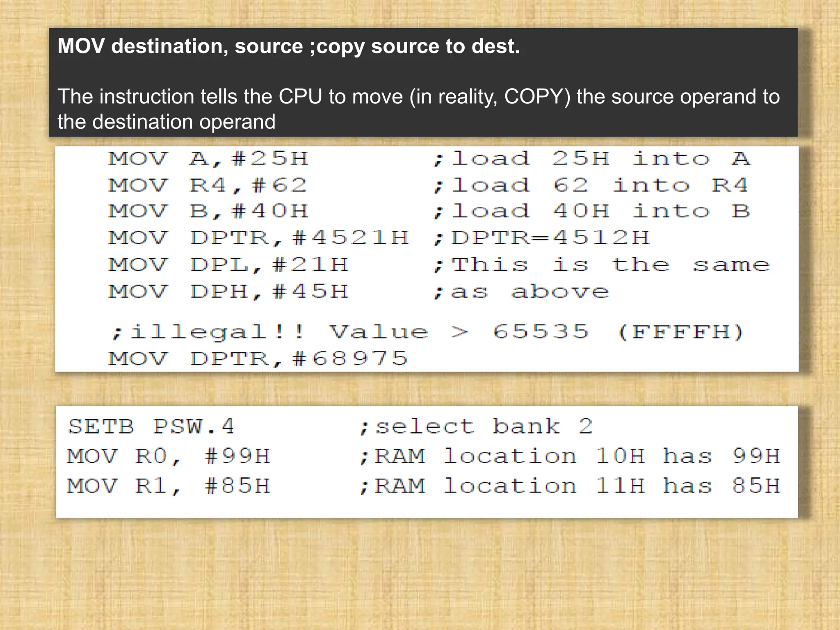
Task: Select the comment ';This is the same'
Action: coord(602,265)
